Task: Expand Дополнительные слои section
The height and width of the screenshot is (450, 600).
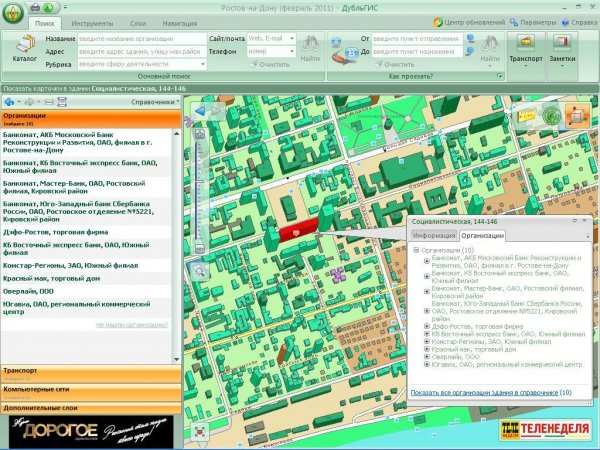Action: [91, 408]
